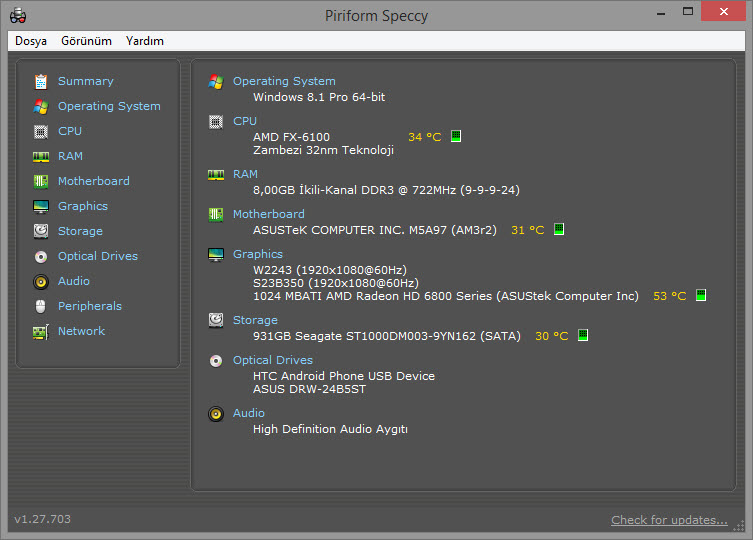Switch to Operating System sidebar section
753x540 pixels.
click(x=109, y=106)
